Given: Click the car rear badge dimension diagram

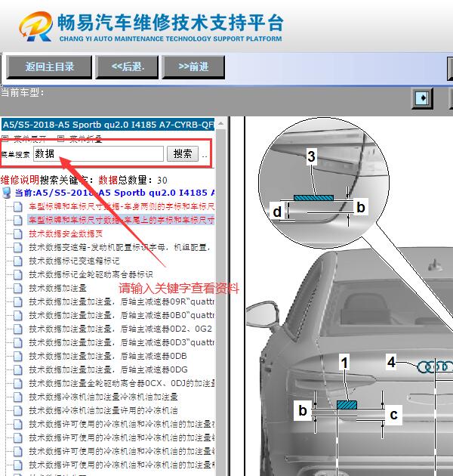Looking at the screenshot, I should (x=350, y=296).
